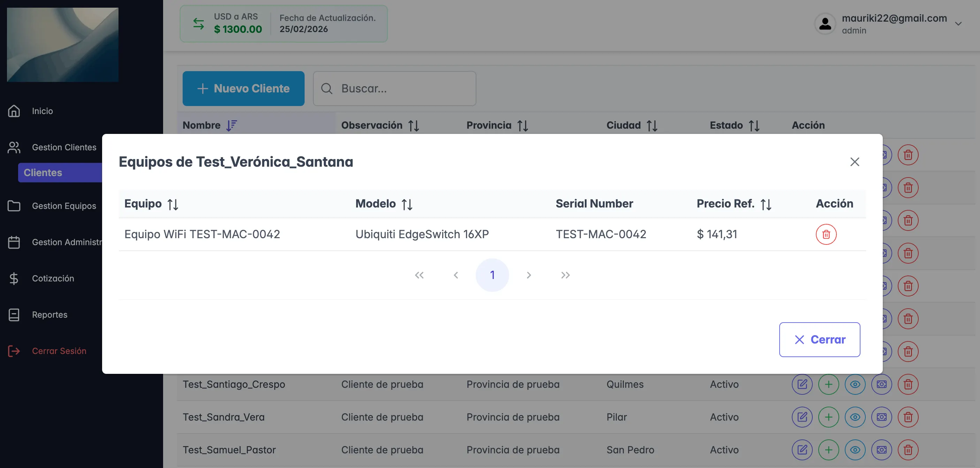
Task: Show Test_Sandra_Vera using the eye icon
Action: click(x=855, y=417)
